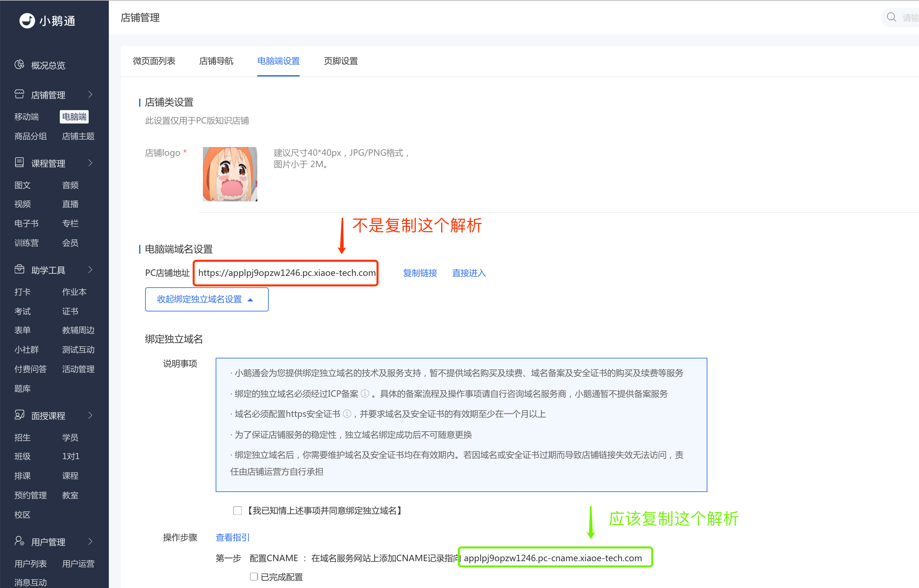Open 1对1 under 面授课程
Viewport: 919px width, 588px height.
click(x=71, y=456)
